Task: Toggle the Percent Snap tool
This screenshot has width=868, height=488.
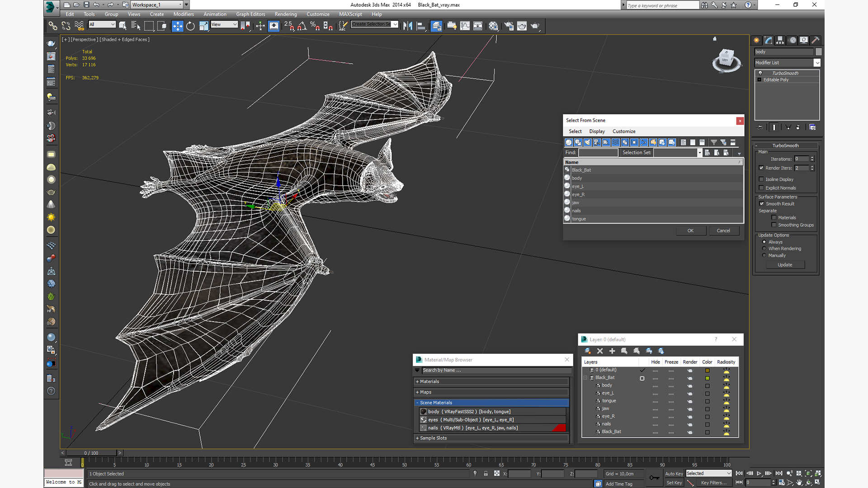Action: tap(315, 26)
